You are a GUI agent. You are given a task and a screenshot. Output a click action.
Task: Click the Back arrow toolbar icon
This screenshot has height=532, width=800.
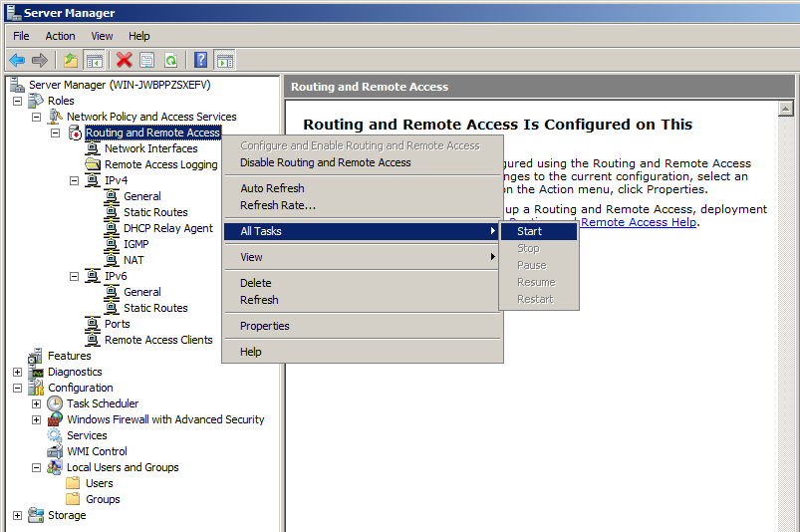pos(17,60)
